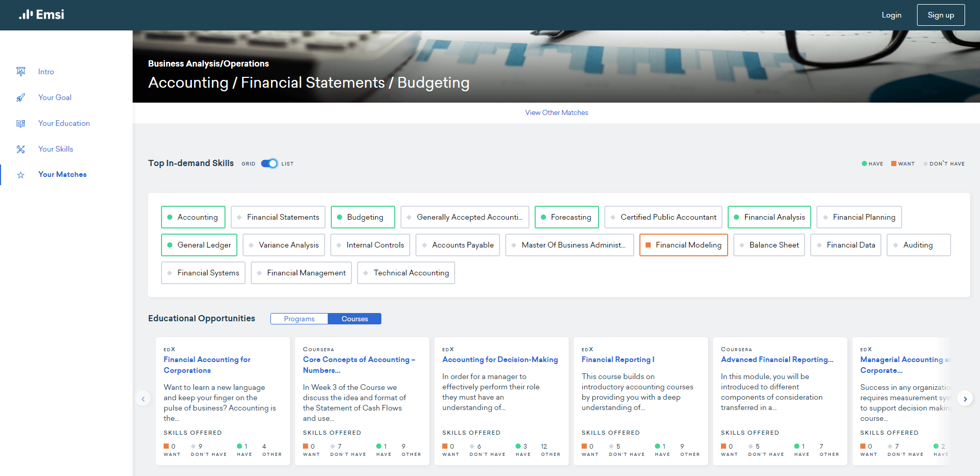The image size is (980, 476).
Task: Switch to the Programs tab
Action: tap(299, 319)
